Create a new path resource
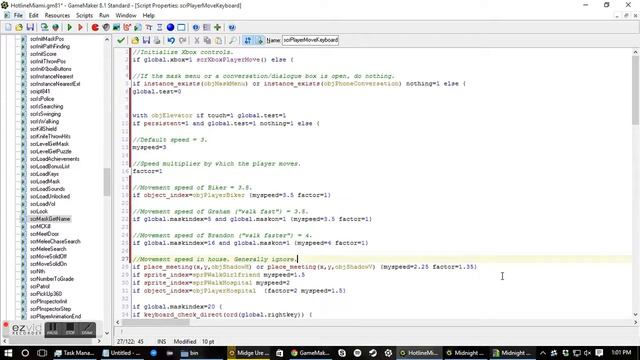 pos(127,27)
